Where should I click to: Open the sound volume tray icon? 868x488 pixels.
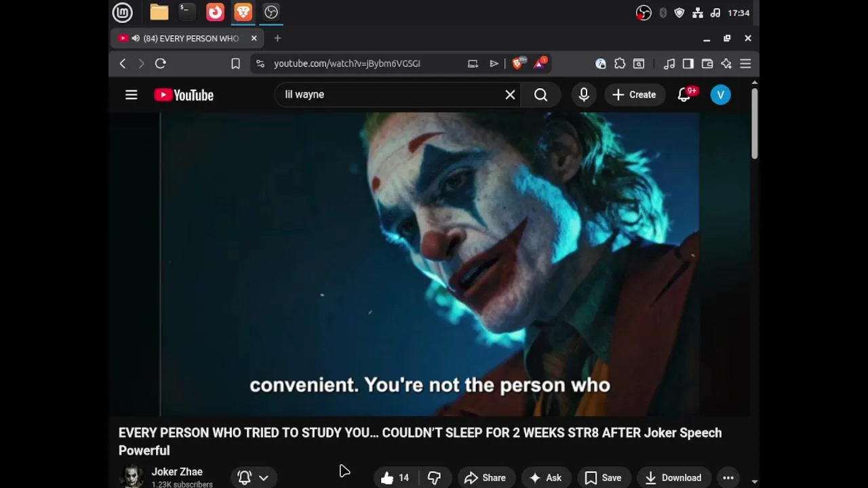715,13
